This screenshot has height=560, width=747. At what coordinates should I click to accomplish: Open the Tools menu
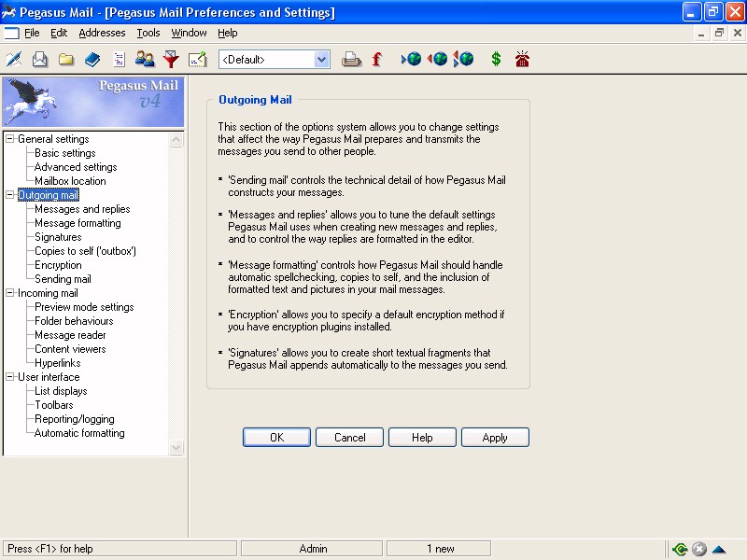(x=148, y=33)
